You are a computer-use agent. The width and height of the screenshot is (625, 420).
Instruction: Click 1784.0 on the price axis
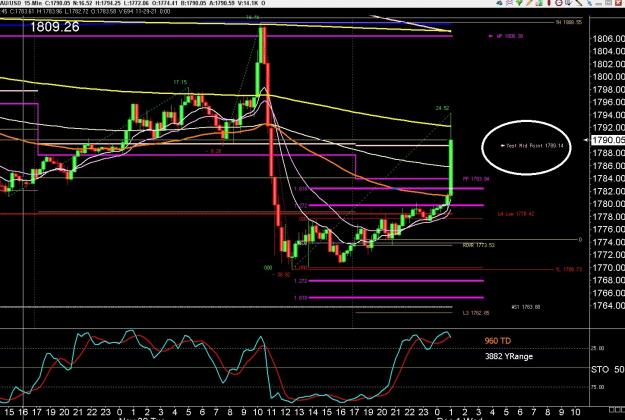609,178
